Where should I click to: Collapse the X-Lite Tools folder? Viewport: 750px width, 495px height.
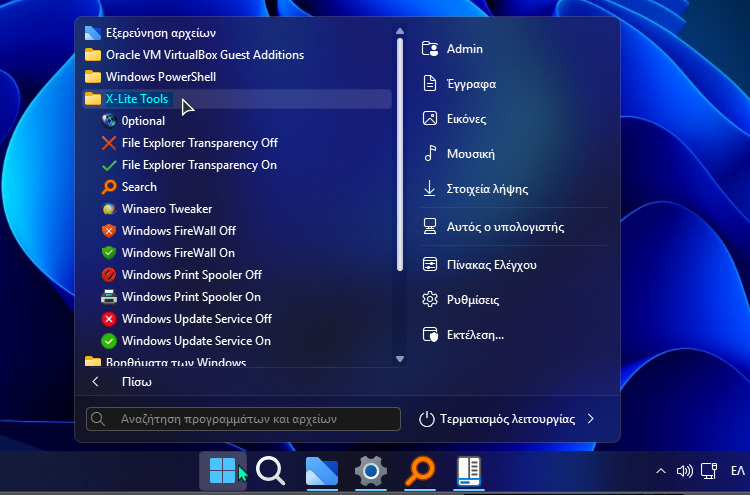click(237, 99)
